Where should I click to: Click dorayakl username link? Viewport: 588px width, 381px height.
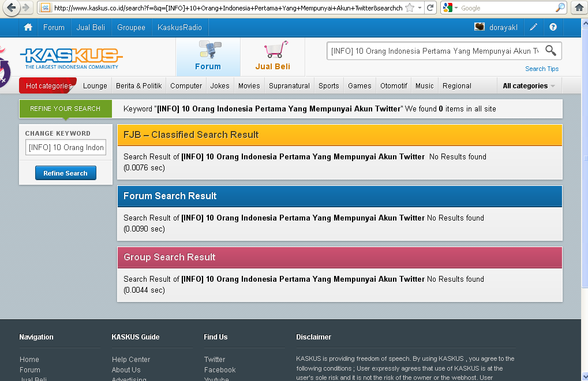click(x=503, y=27)
